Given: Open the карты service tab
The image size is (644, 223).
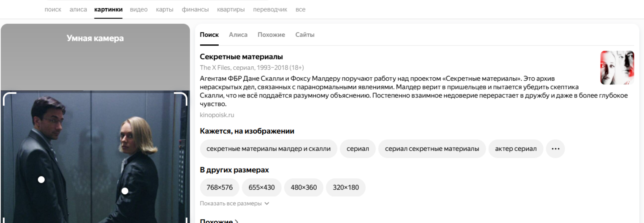Looking at the screenshot, I should point(165,9).
